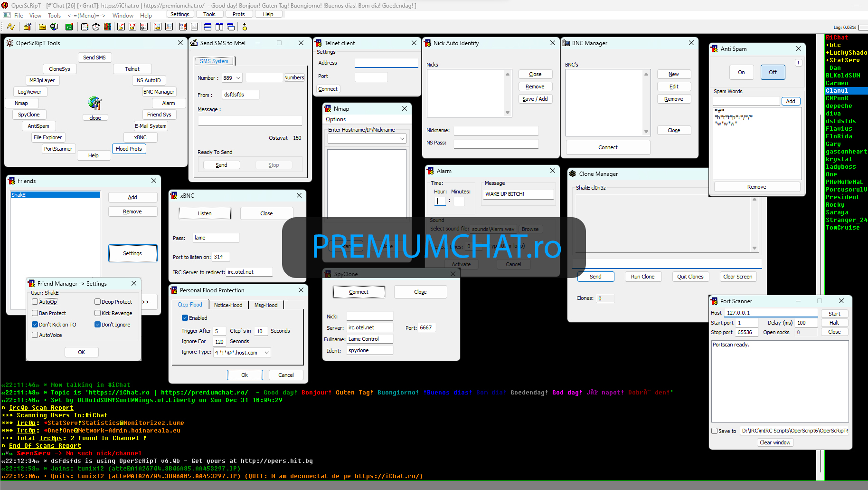Open the View menu
This screenshot has width=868, height=490.
(36, 15)
